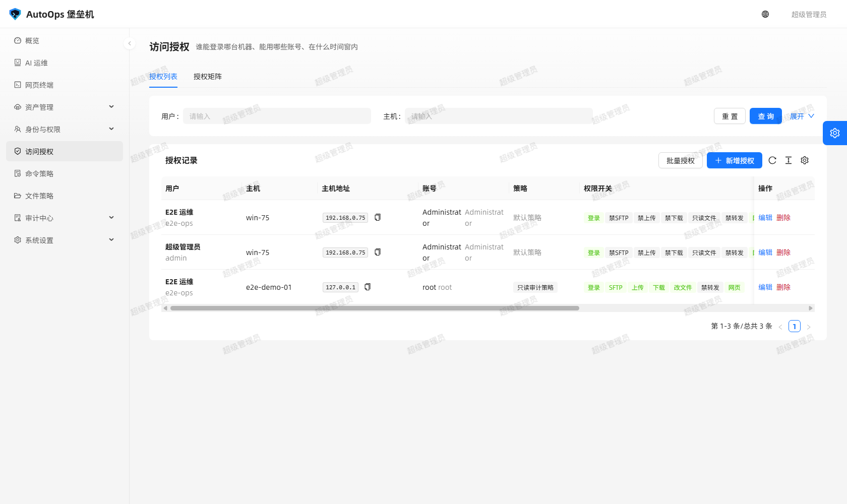Open AI 运维 in the sidebar
The image size is (847, 504).
click(65, 63)
